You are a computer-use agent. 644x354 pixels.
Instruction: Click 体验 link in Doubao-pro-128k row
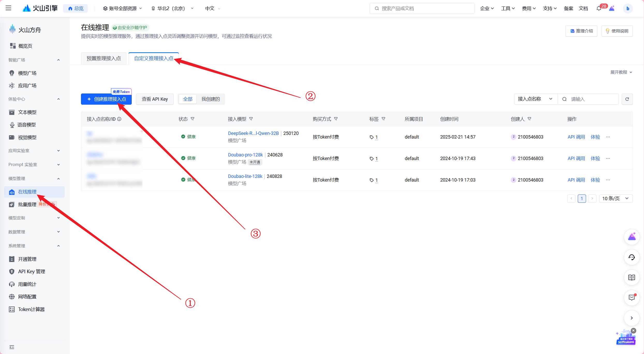point(595,158)
